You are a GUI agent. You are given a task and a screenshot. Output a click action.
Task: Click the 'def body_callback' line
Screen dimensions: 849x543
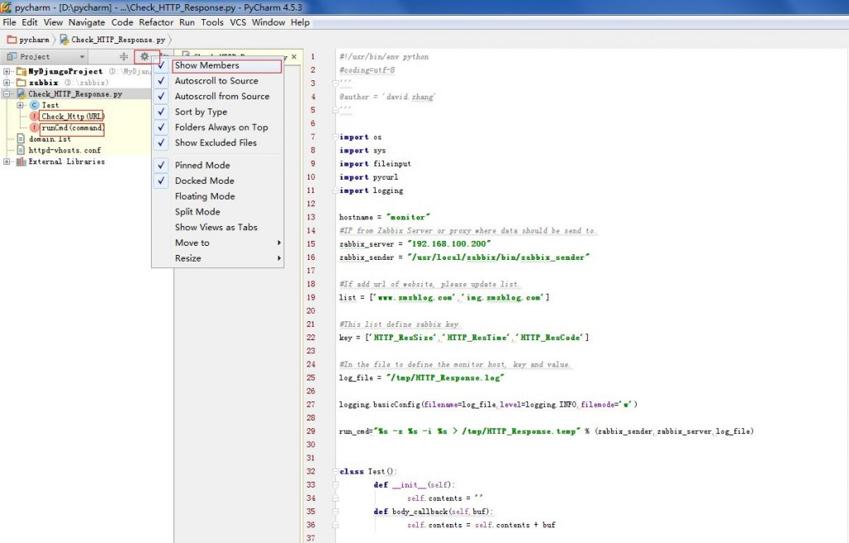tap(433, 512)
